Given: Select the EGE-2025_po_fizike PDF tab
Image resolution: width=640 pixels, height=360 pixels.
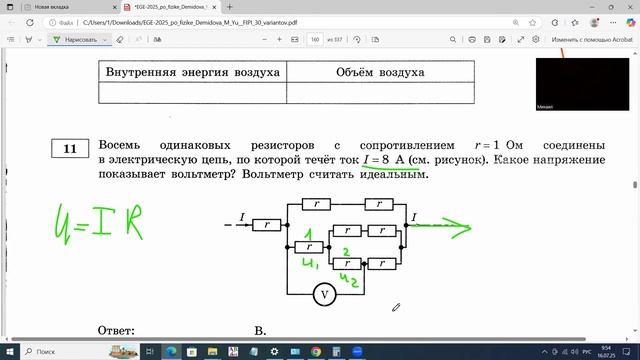Looking at the screenshot, I should [170, 7].
